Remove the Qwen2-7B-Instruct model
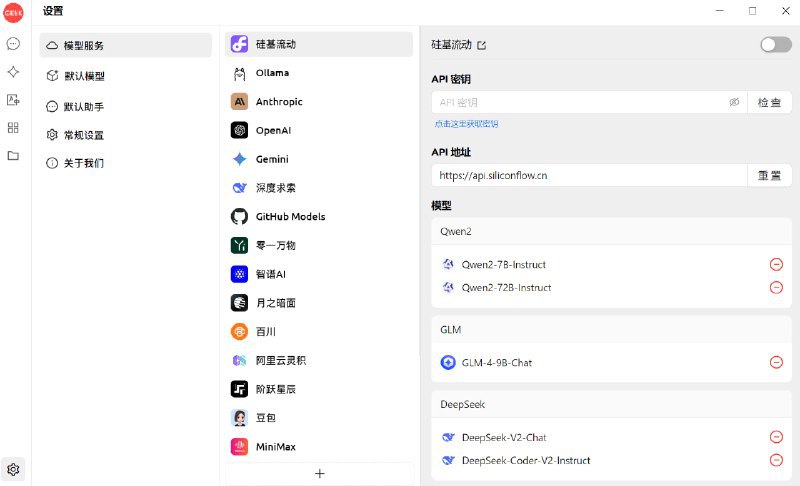This screenshot has height=486, width=800. pos(776,264)
